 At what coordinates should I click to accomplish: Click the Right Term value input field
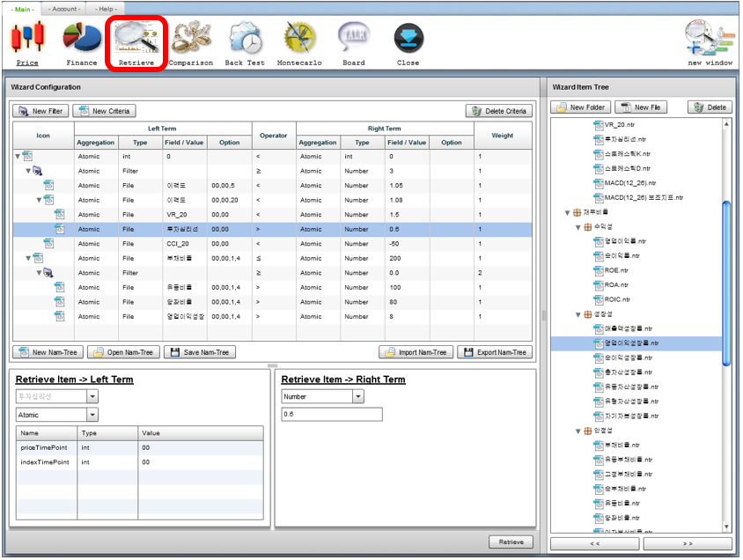(x=332, y=415)
